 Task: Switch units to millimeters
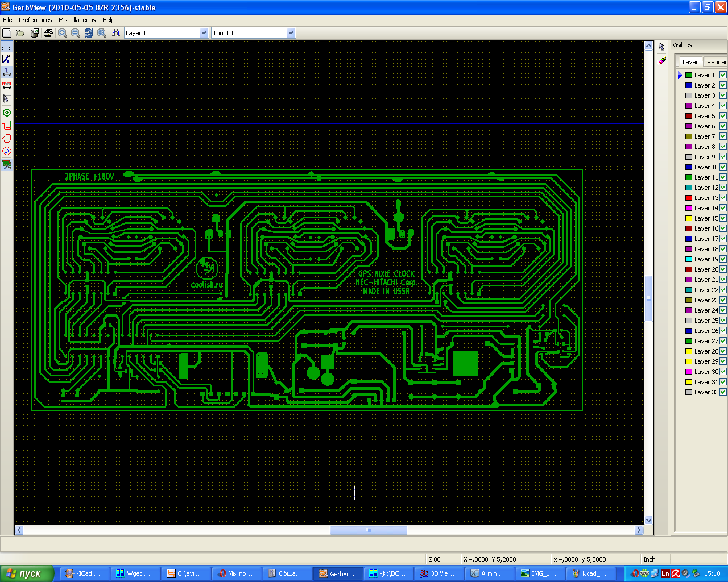pos(7,85)
